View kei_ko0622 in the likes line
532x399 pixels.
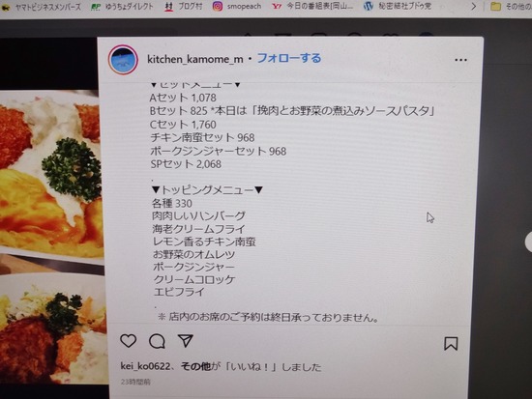145,366
